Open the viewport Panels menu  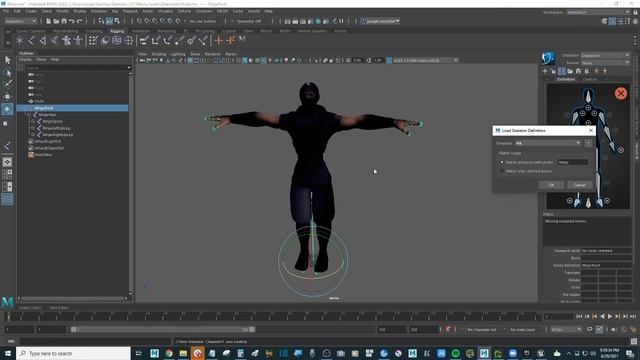click(x=231, y=54)
